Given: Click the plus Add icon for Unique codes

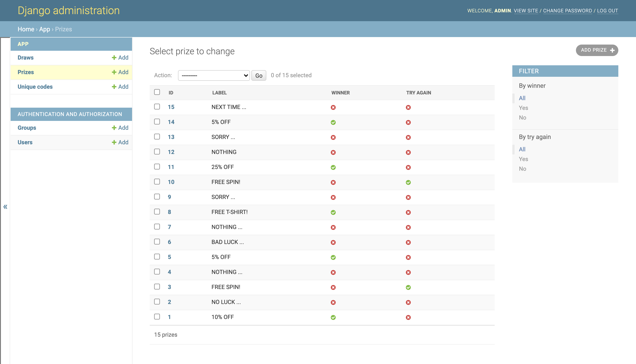Looking at the screenshot, I should (114, 87).
